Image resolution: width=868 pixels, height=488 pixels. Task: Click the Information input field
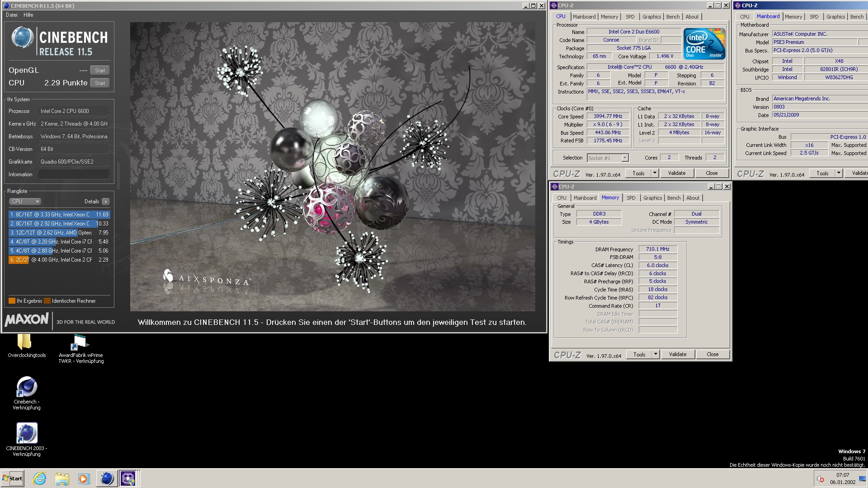pyautogui.click(x=74, y=174)
